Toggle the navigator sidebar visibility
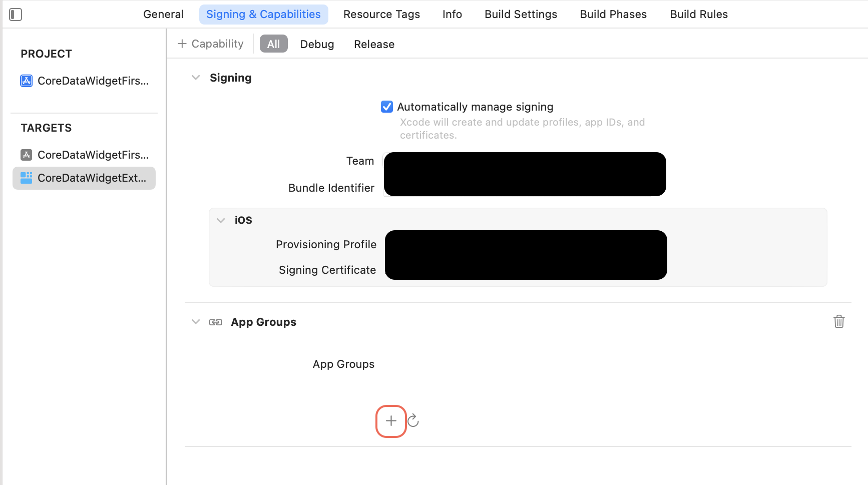Viewport: 868px width, 485px height. tap(15, 14)
